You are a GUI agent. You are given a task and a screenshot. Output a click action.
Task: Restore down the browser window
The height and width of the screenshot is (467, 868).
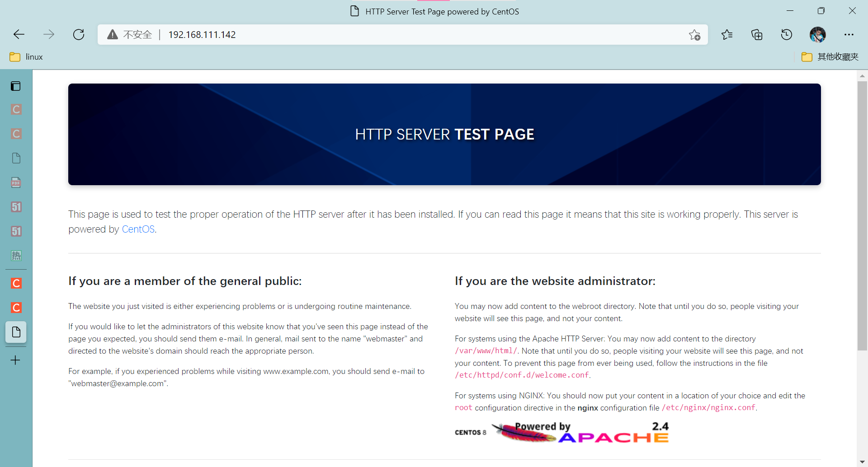coord(821,11)
